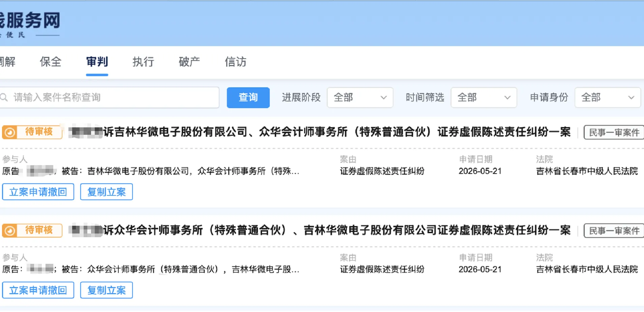
Task: Click the 请输入案件名称查询 search field
Action: (110, 98)
